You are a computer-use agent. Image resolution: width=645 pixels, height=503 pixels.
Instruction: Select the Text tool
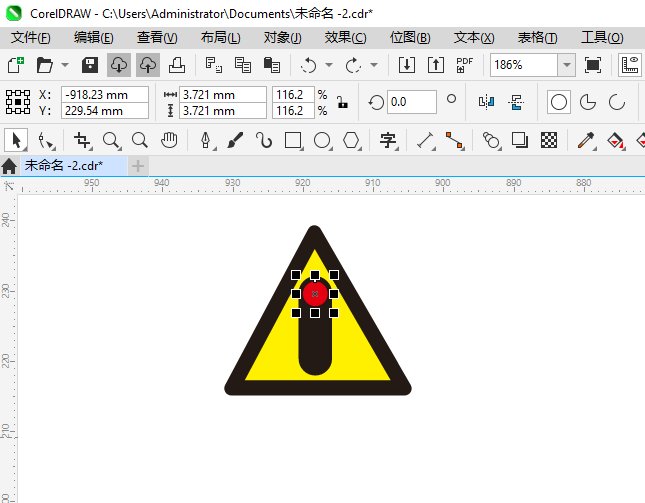388,140
